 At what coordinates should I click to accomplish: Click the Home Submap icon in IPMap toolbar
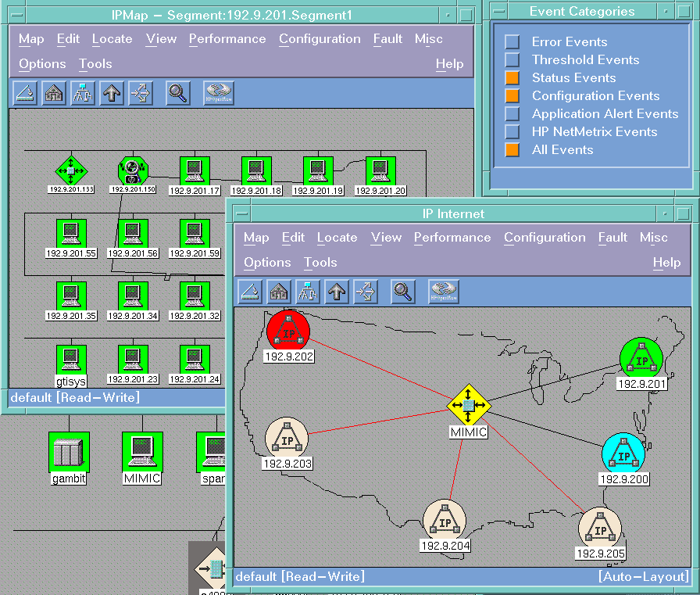click(54, 93)
